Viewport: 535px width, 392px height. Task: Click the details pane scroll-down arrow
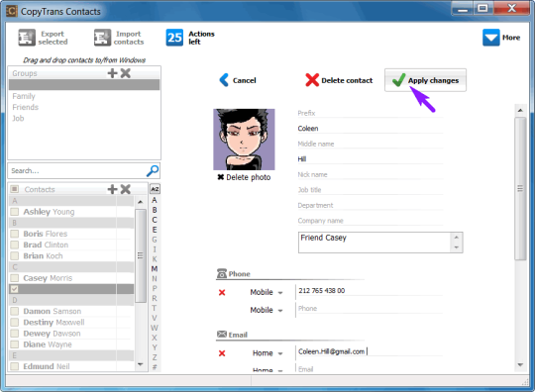click(520, 364)
